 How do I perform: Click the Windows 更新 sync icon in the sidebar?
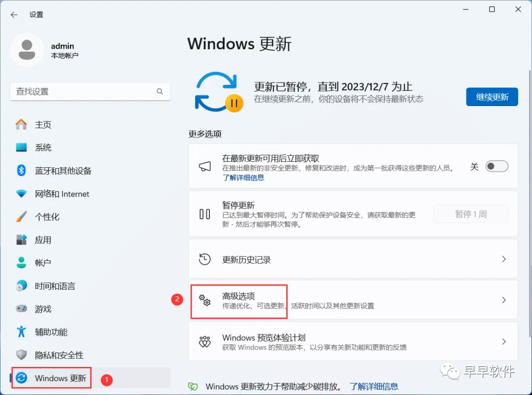(x=21, y=378)
